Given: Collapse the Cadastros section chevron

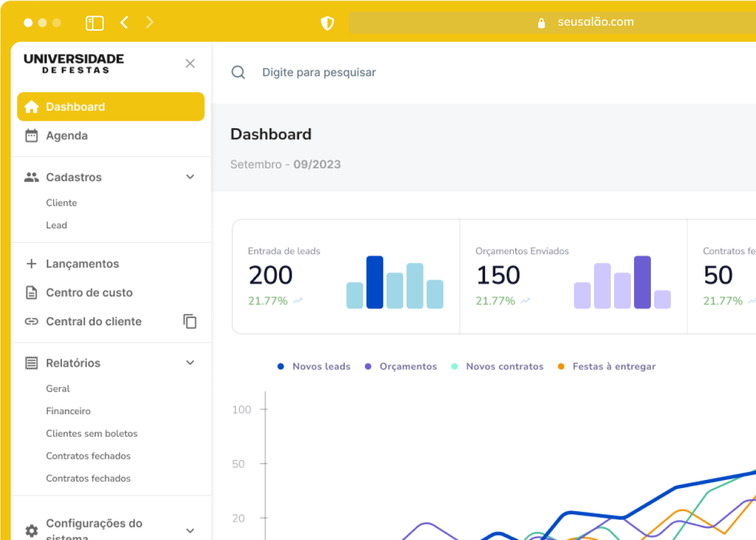Looking at the screenshot, I should coord(190,177).
